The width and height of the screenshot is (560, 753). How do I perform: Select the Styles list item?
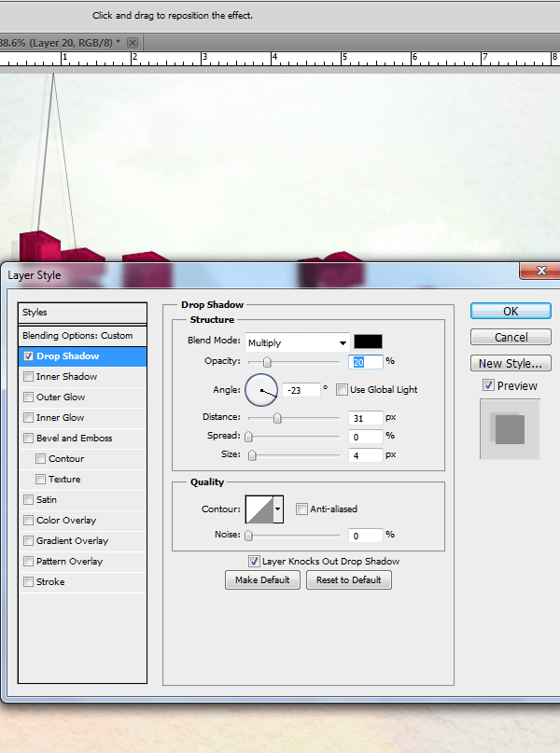83,313
